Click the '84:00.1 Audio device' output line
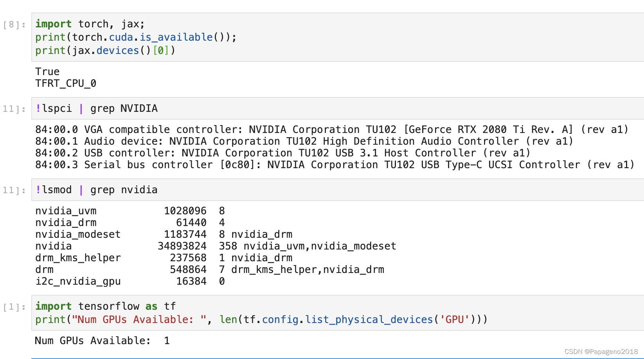 [304, 141]
